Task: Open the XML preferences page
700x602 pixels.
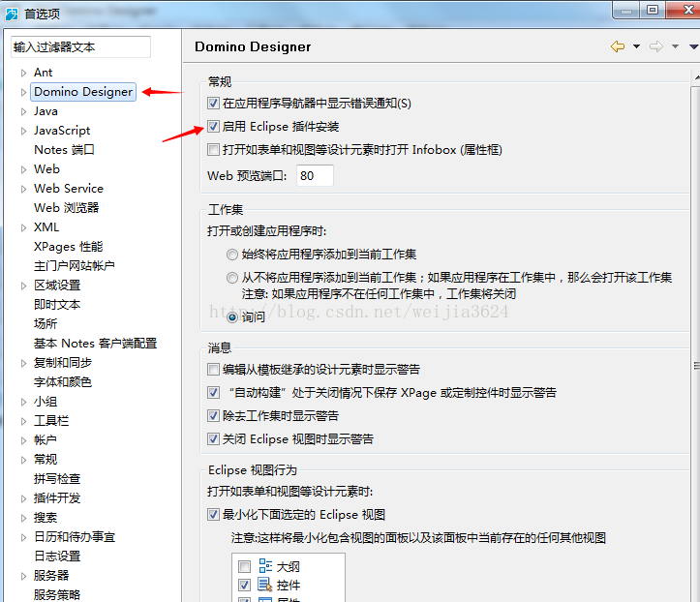Action: click(x=46, y=227)
